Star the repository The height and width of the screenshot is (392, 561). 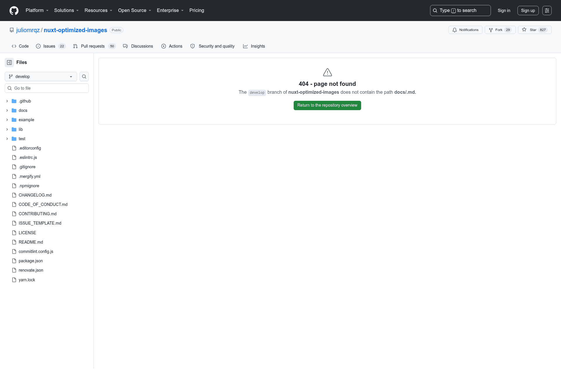(x=535, y=30)
